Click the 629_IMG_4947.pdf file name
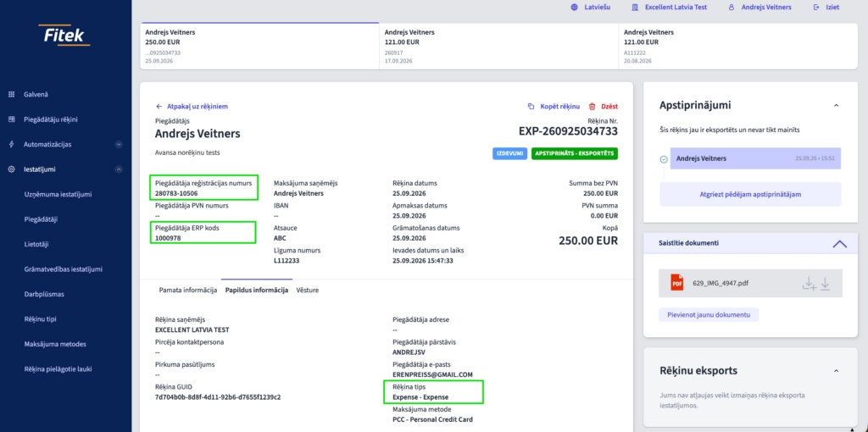 [721, 283]
